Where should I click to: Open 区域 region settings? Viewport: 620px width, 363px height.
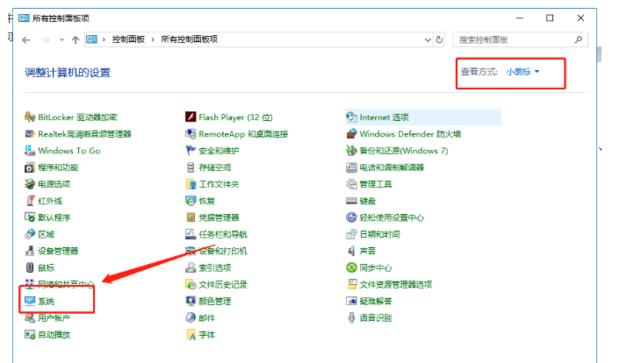[40, 234]
